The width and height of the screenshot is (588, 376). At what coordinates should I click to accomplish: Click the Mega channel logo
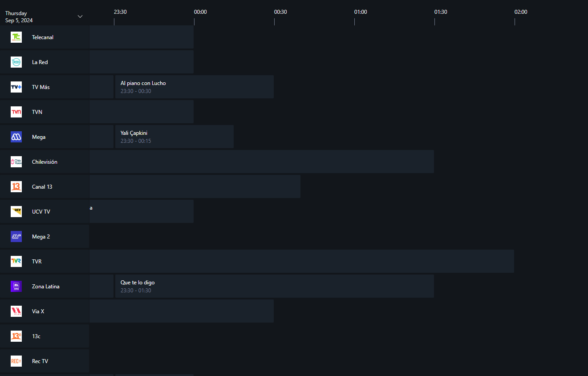tap(16, 137)
